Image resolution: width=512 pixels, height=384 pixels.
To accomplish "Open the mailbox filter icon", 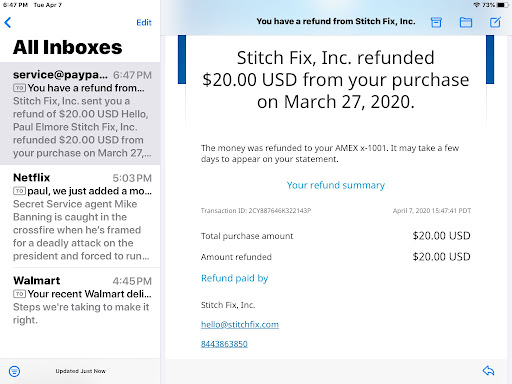I will click(14, 371).
